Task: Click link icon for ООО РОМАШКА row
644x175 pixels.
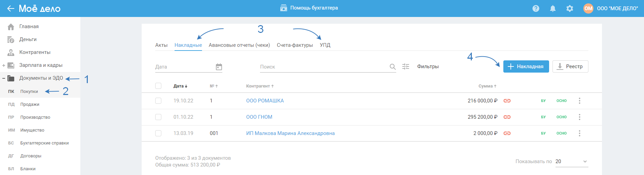Action: coord(507,101)
